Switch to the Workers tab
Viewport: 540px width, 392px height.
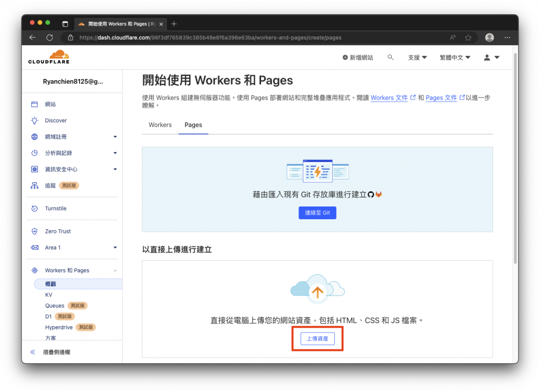pos(160,125)
